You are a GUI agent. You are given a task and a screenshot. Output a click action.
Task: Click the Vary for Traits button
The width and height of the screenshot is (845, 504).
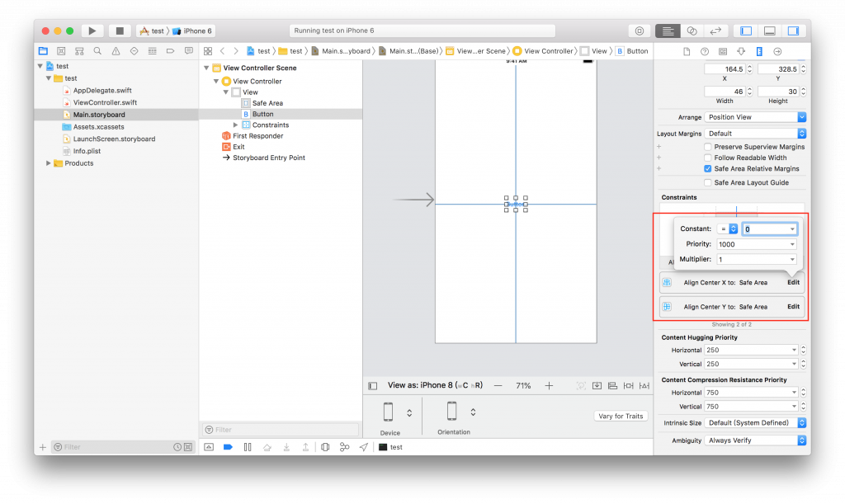point(621,417)
